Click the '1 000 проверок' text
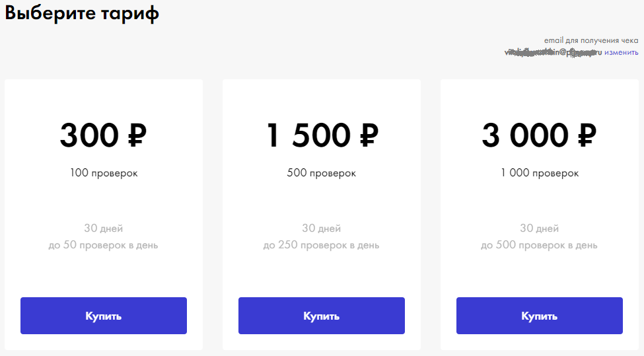 [540, 173]
